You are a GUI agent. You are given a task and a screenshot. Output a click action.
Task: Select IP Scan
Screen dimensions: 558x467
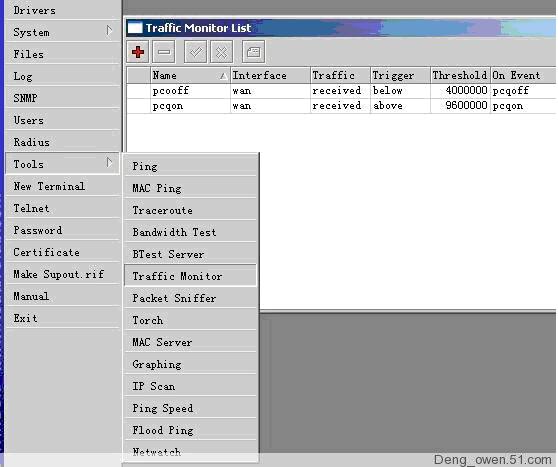click(x=190, y=386)
